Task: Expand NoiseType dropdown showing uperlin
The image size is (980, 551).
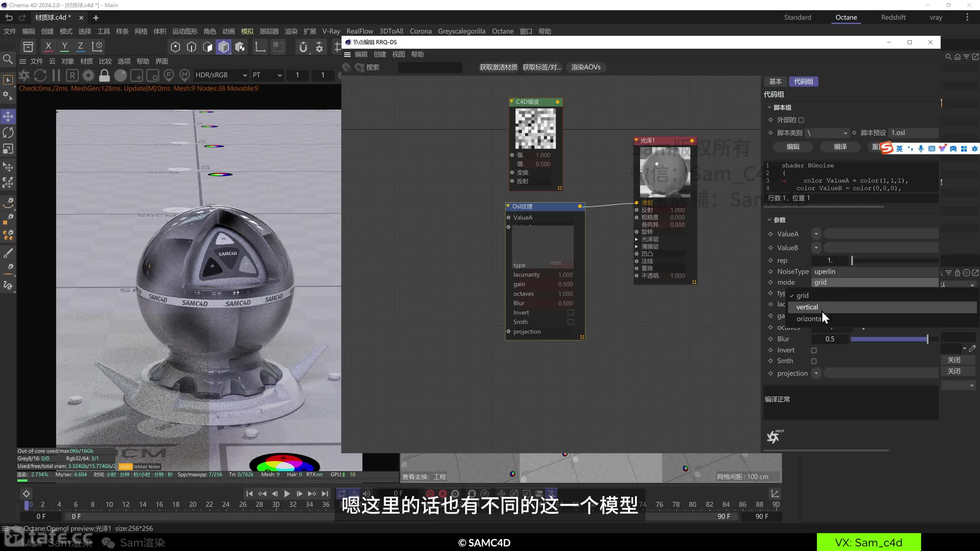Action: click(x=875, y=271)
